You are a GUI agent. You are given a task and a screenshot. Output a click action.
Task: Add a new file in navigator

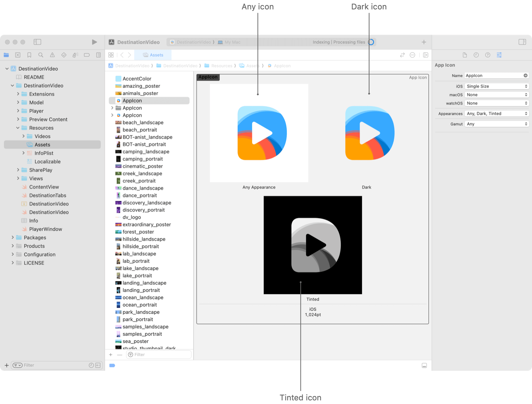(x=7, y=365)
